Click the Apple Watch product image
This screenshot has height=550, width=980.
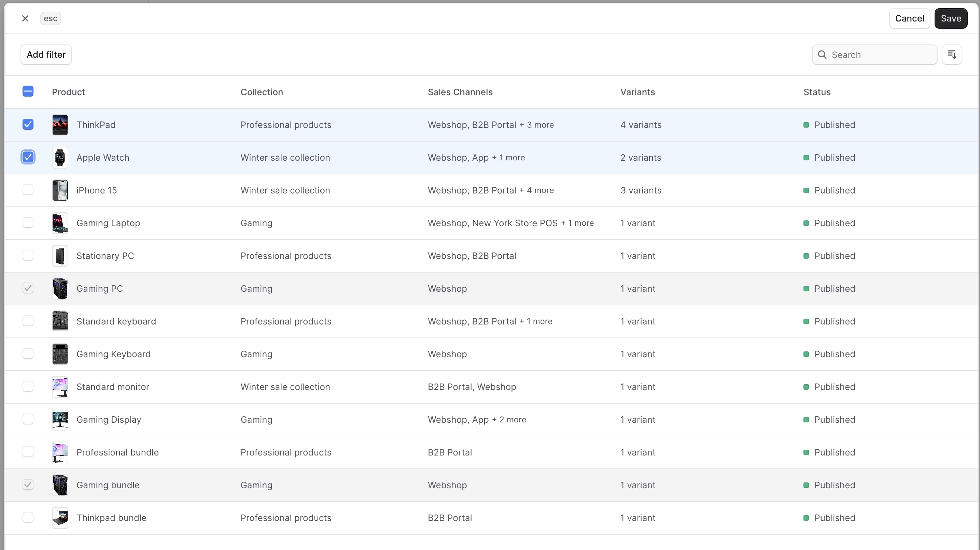pos(60,157)
